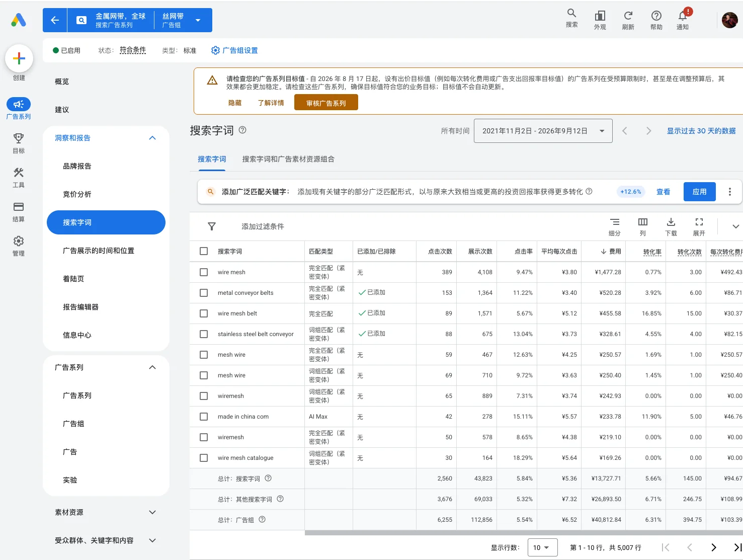Select the 'wire mesh' row checkbox

(x=204, y=272)
